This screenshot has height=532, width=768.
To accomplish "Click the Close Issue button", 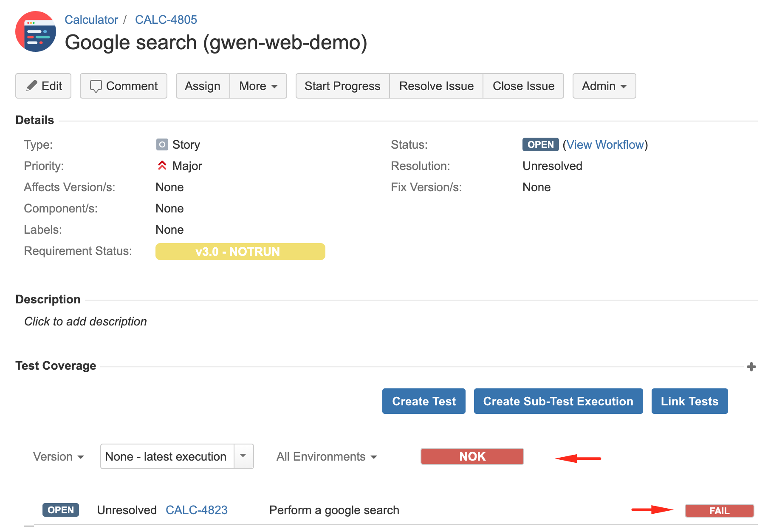I will [523, 86].
